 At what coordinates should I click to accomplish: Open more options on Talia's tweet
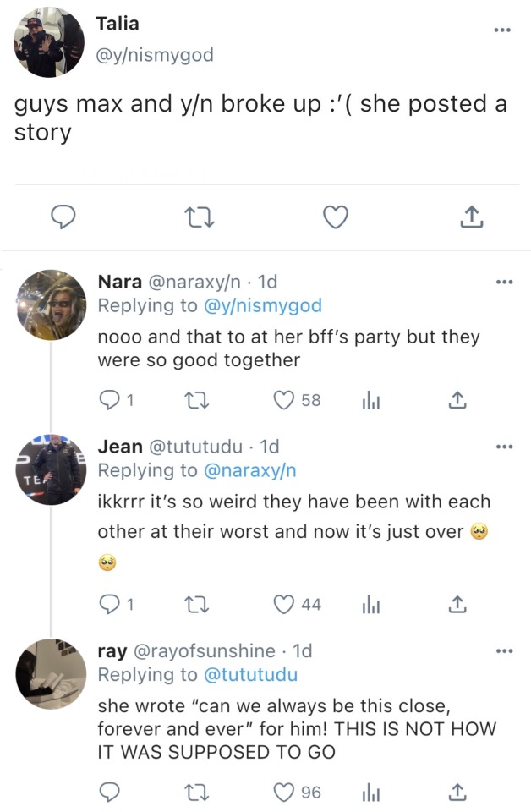[x=504, y=30]
